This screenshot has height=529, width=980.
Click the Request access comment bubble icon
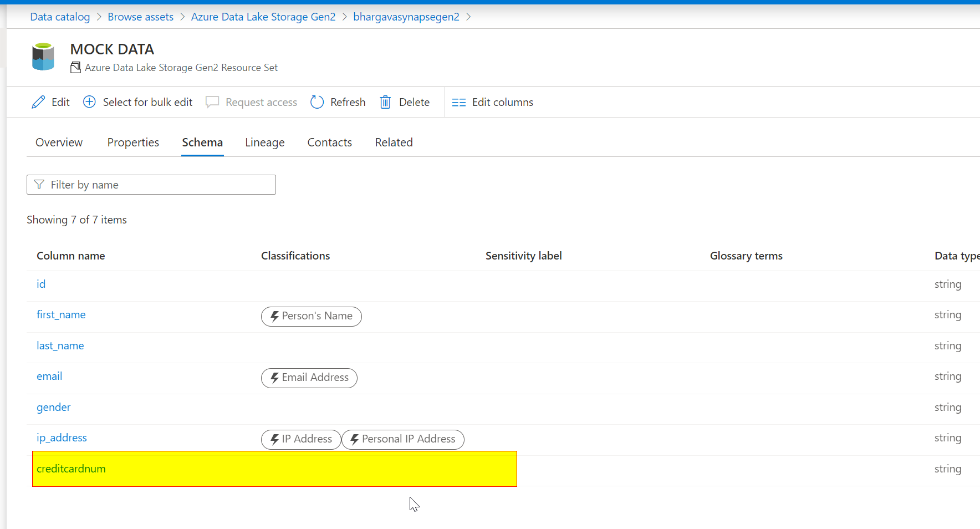pos(212,102)
